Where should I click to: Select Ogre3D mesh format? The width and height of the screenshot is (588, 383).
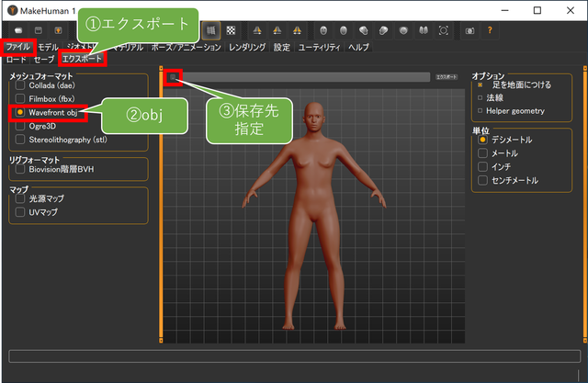(36, 126)
